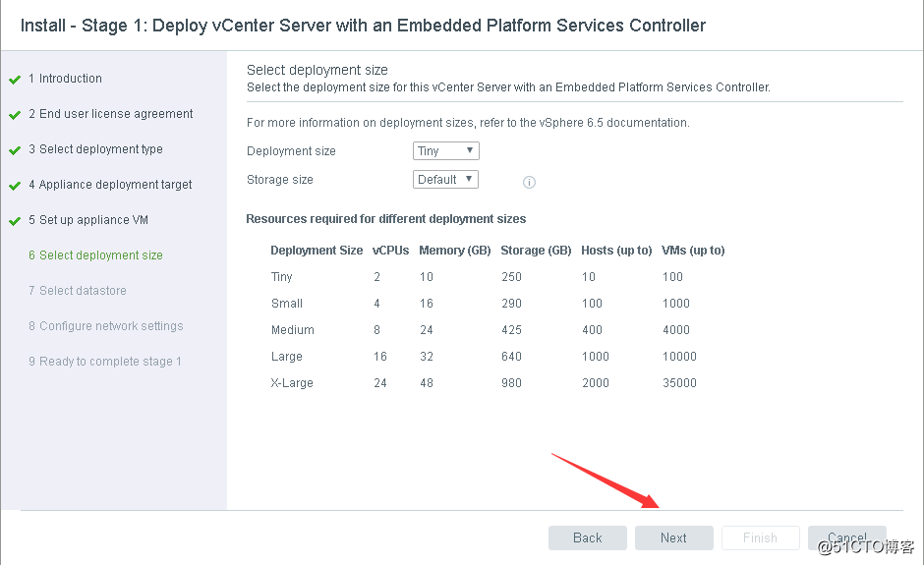Click the 400 hosts value for Medium
924x565 pixels.
click(x=592, y=330)
